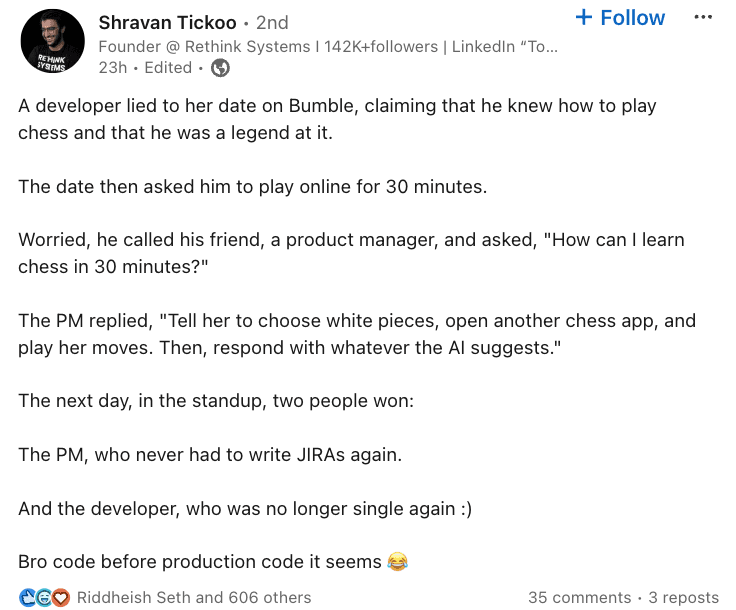
Task: Click the blue thumbs-up like reaction icon
Action: tap(27, 597)
